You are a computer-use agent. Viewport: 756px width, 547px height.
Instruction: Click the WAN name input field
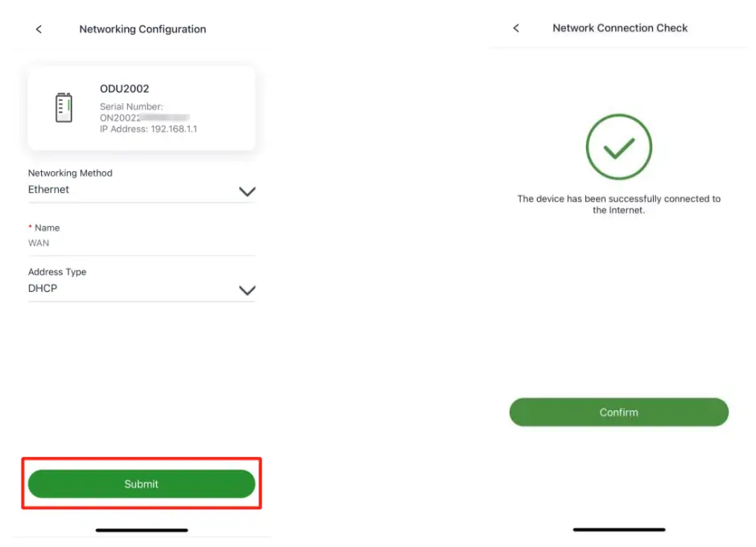[x=141, y=243]
